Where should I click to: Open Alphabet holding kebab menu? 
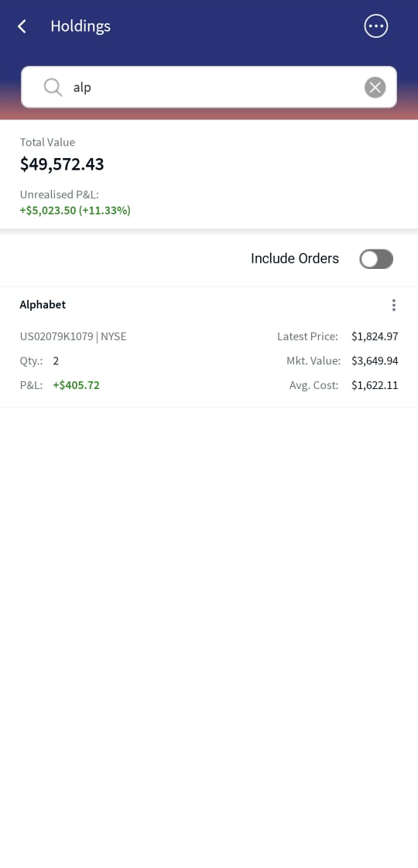(x=394, y=305)
